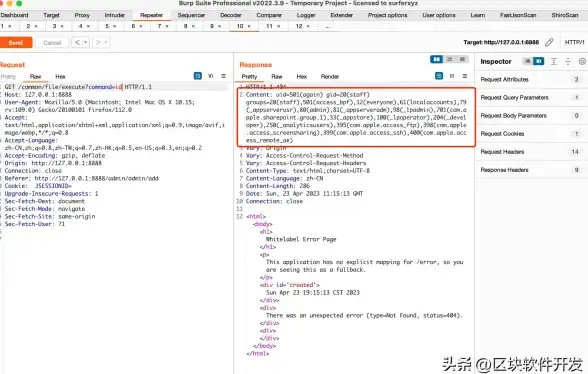This screenshot has height=374, width=588.
Task: Switch Request view to Pretty
Action: 8,77
